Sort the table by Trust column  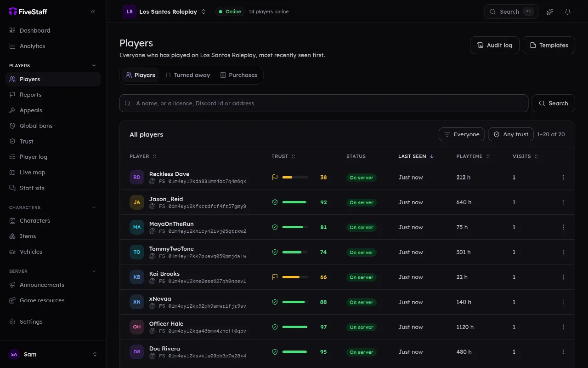tap(283, 156)
